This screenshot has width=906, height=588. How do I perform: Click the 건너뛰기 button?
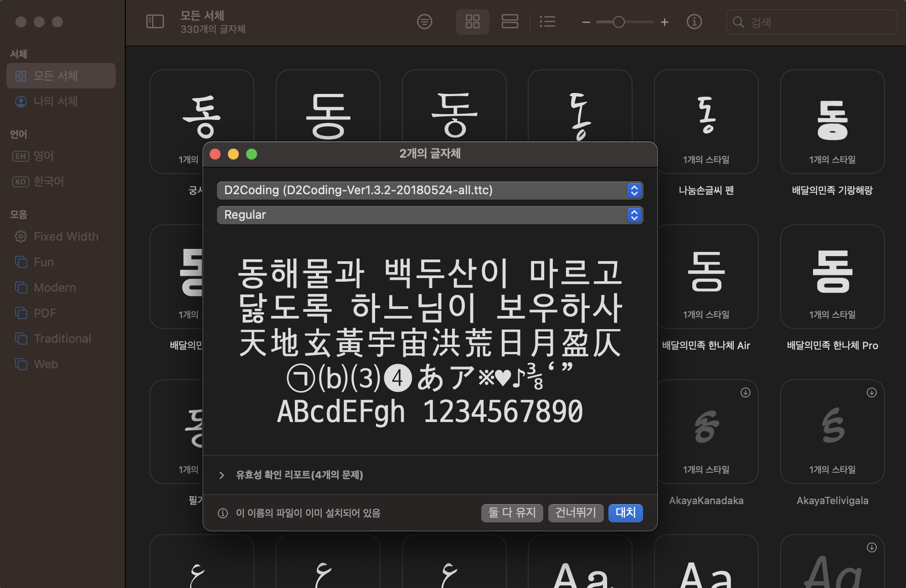pos(576,513)
